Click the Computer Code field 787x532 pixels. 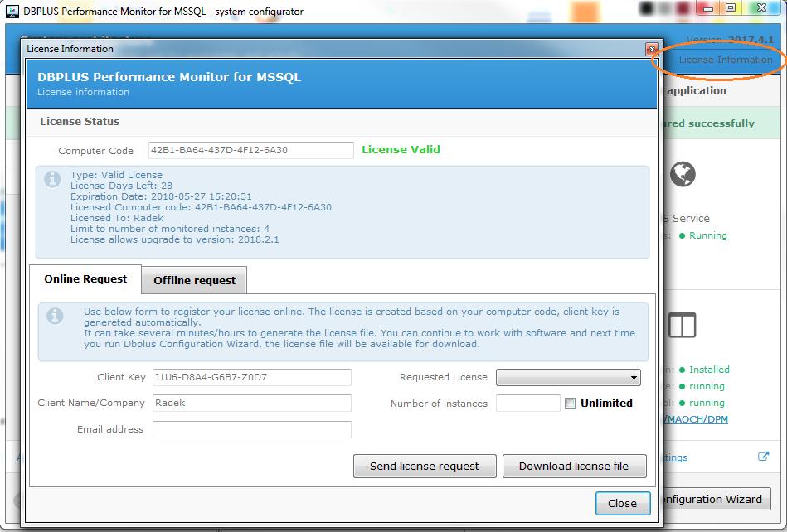point(251,150)
